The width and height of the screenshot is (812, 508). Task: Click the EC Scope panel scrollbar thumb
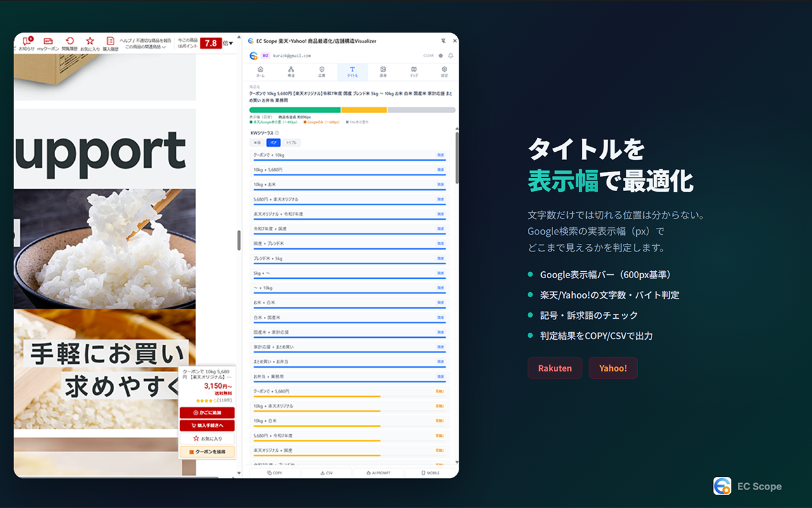coord(457,157)
